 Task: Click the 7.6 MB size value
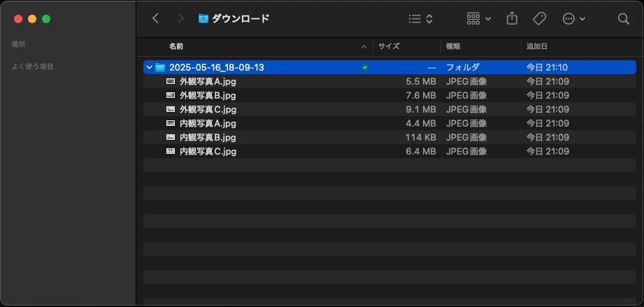[x=420, y=95]
